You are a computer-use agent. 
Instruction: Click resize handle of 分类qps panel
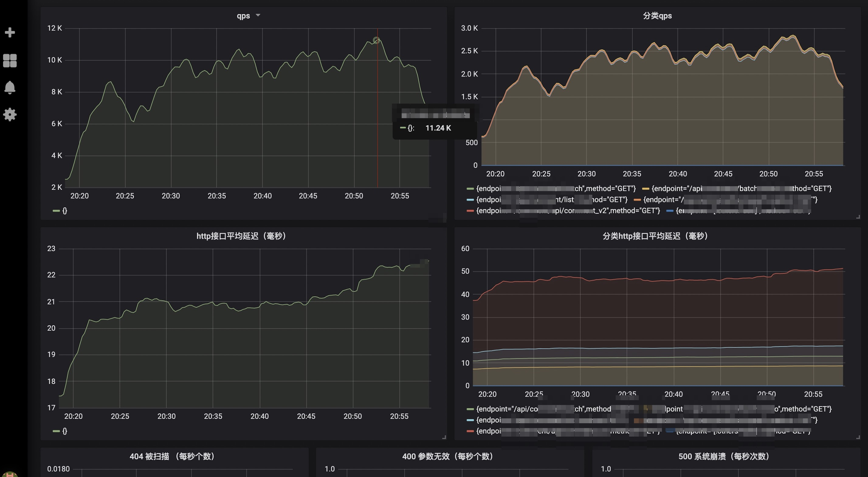pos(858,217)
